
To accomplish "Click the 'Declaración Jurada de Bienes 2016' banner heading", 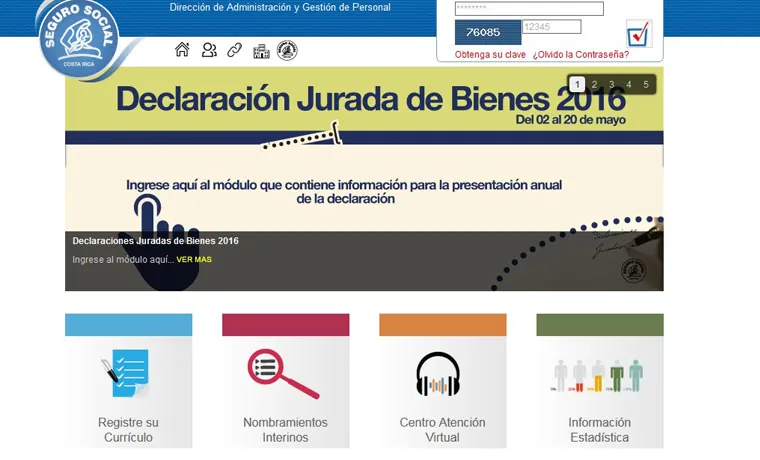I will pyautogui.click(x=371, y=98).
